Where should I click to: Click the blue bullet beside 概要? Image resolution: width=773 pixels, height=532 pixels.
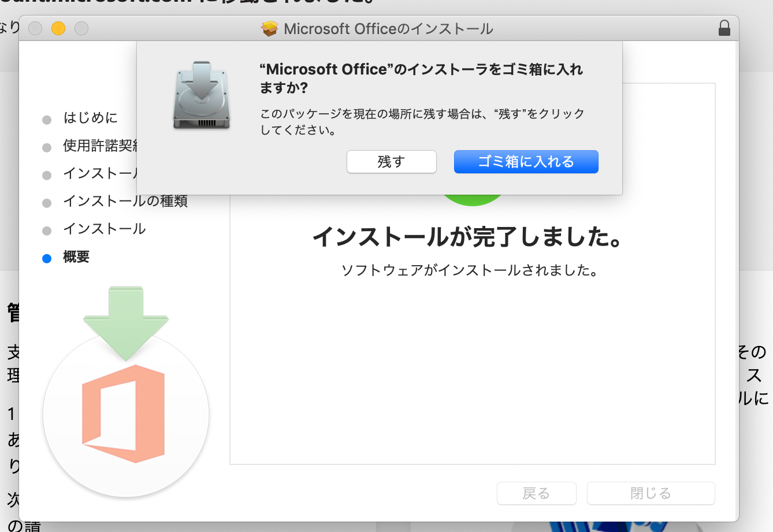coord(47,258)
